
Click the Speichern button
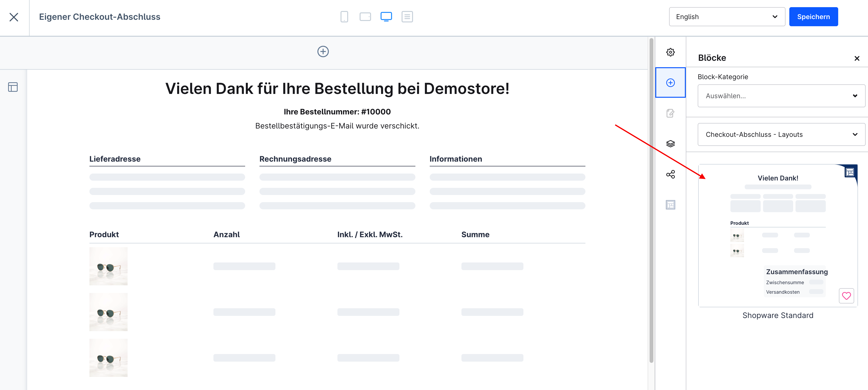[x=813, y=16]
